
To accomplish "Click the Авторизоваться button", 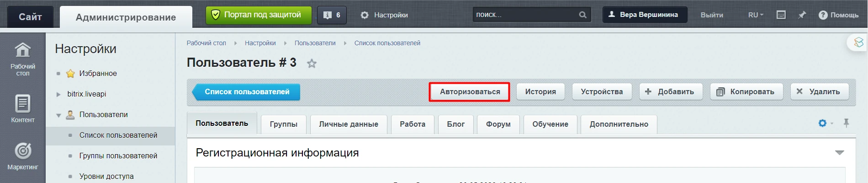I will 470,92.
